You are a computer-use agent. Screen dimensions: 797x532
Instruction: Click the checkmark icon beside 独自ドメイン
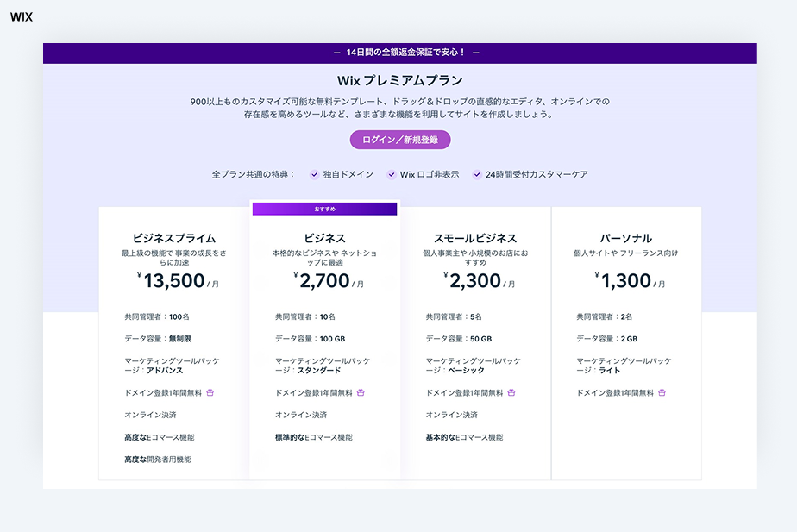(315, 175)
